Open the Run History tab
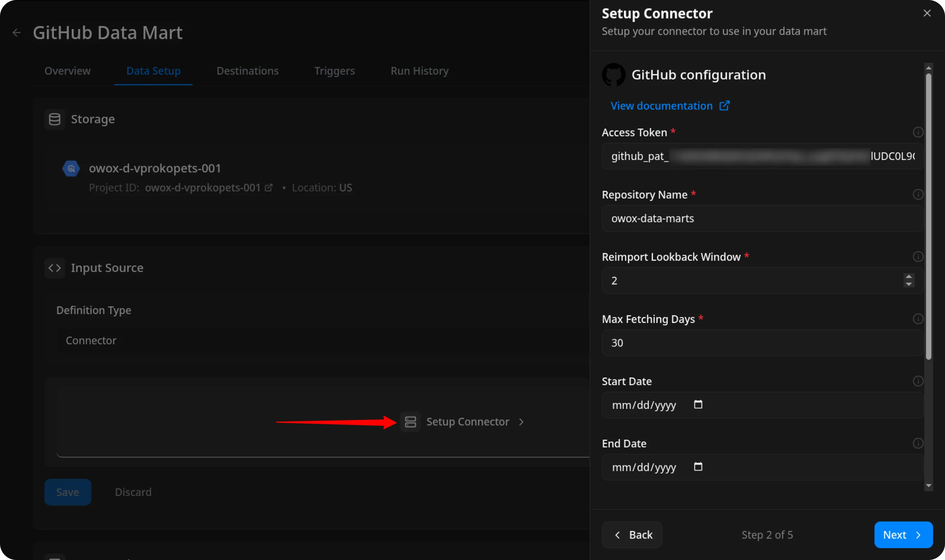945x560 pixels. click(419, 71)
